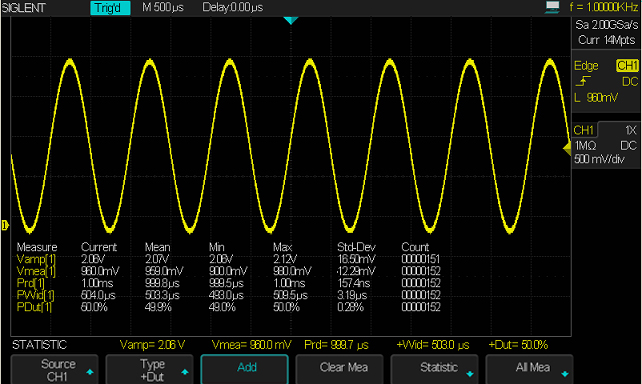Click the USB computer connection icon
Screen dimensions: 642x384
(x=552, y=7)
